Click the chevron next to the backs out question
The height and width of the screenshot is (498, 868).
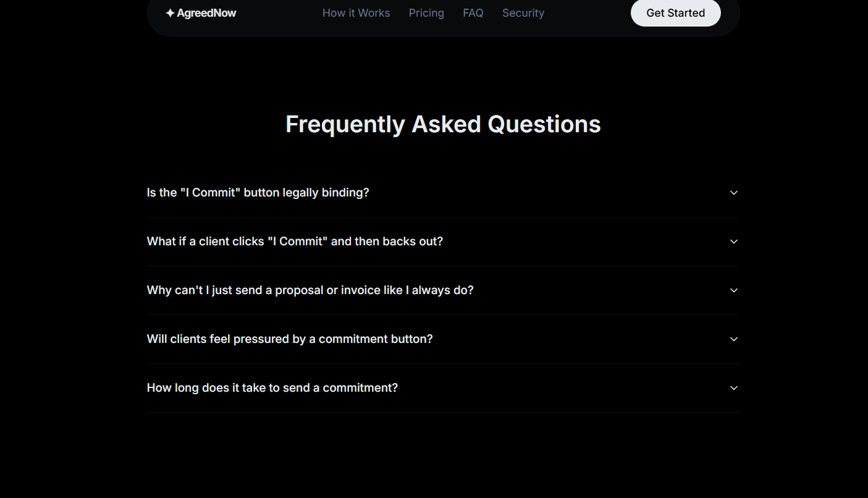pyautogui.click(x=733, y=242)
